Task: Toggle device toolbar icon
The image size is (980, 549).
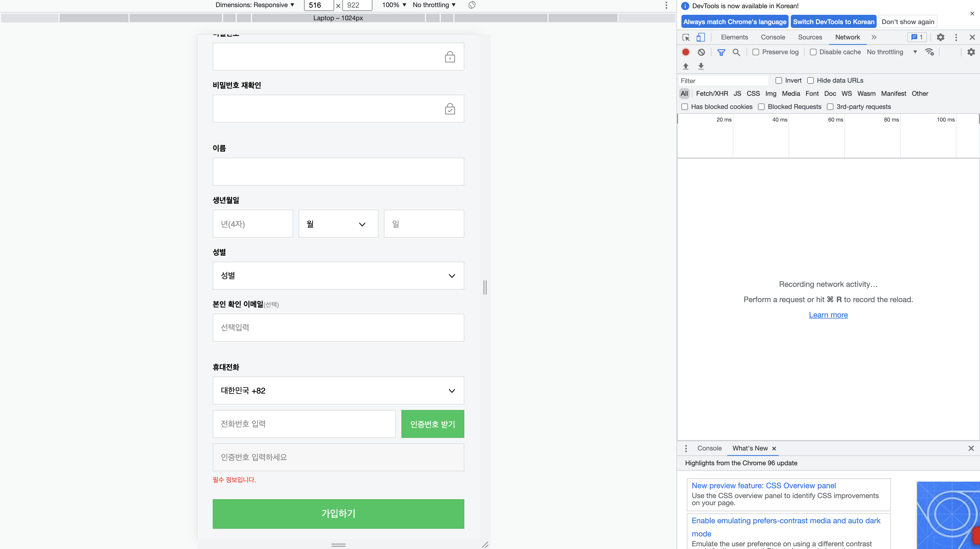Action: pyautogui.click(x=700, y=37)
